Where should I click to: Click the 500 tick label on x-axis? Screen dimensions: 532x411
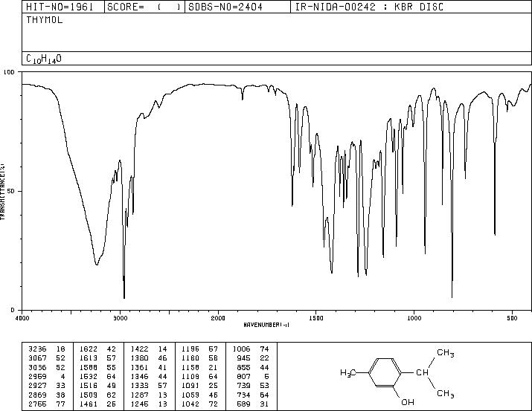click(x=512, y=318)
